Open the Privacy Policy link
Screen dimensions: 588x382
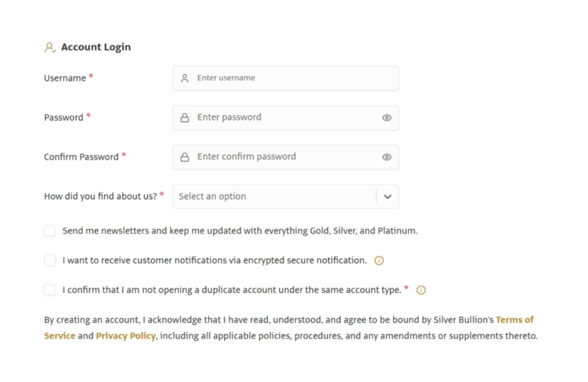(126, 336)
